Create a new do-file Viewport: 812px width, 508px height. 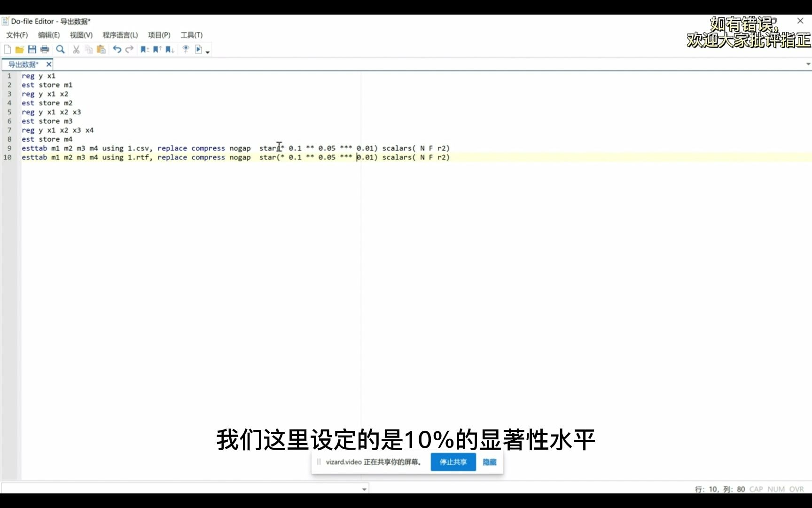(7, 49)
